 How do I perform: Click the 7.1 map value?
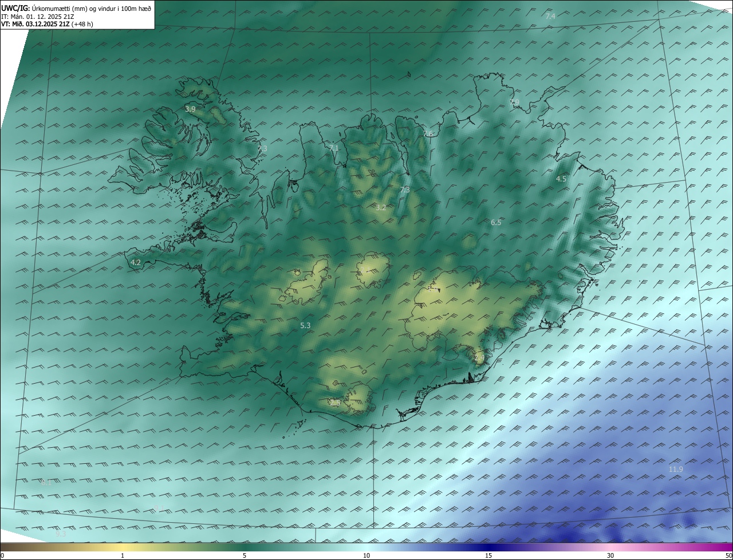(x=334, y=148)
